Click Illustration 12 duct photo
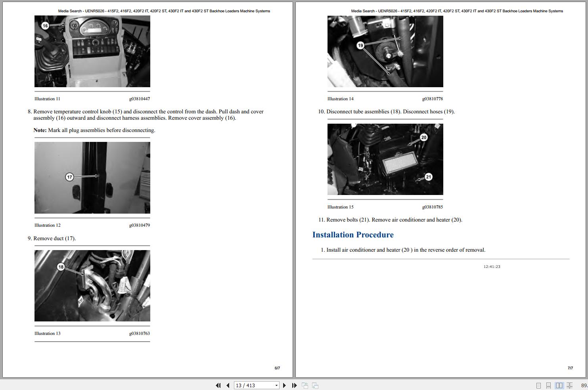Screen dimensions: 588x390 (92, 178)
